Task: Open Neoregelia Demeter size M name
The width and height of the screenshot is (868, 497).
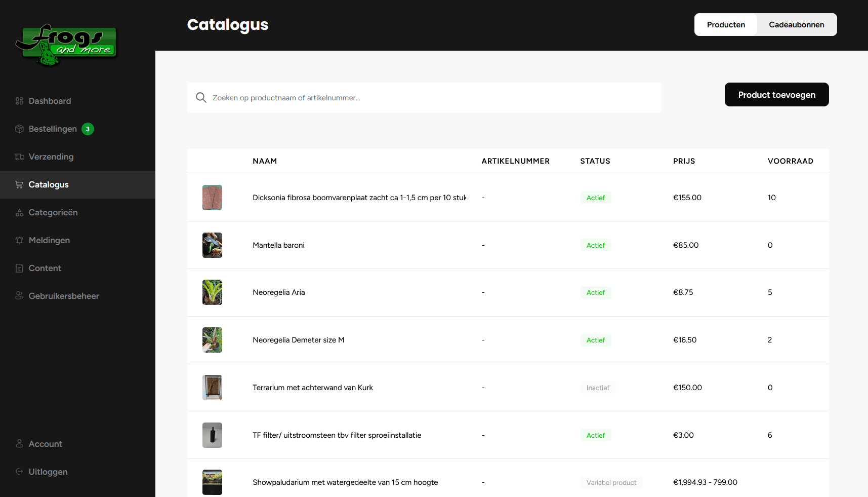Action: click(299, 340)
